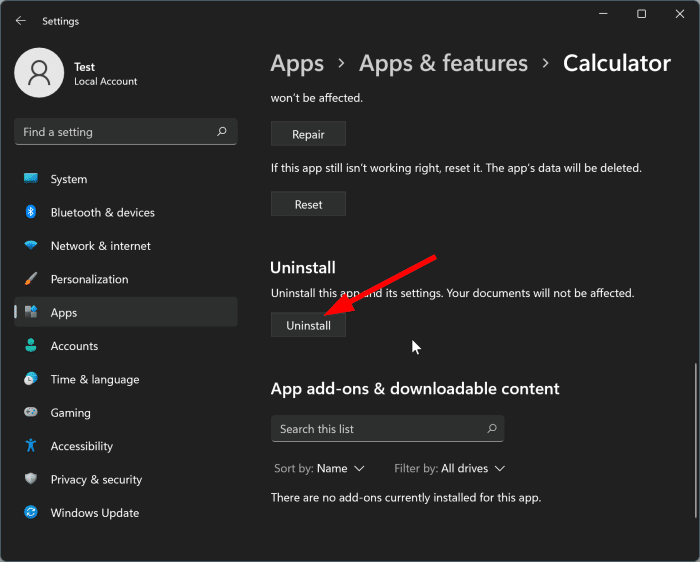Open the Accounts person icon

pos(31,346)
